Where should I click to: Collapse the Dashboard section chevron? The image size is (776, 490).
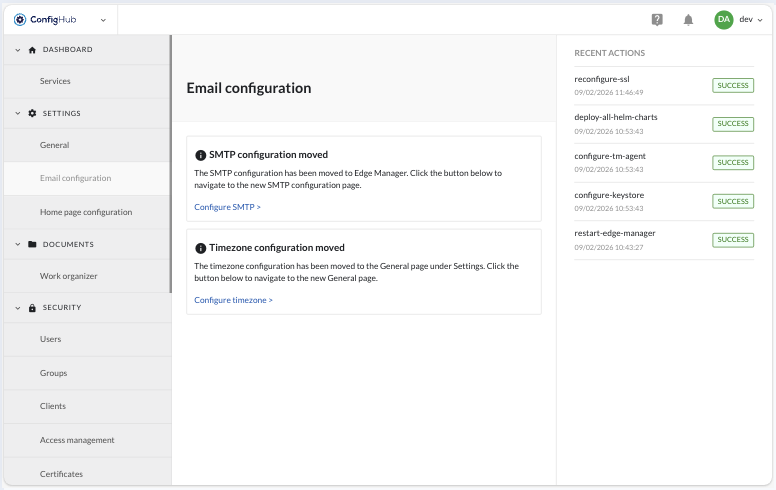17,49
